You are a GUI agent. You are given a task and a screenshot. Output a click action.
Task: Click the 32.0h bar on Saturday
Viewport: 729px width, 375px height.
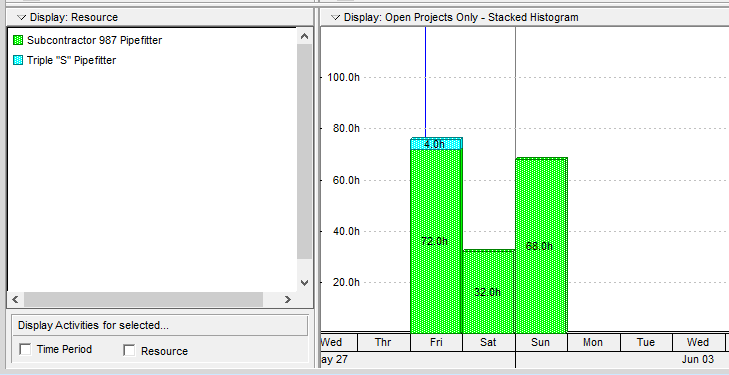click(x=489, y=292)
